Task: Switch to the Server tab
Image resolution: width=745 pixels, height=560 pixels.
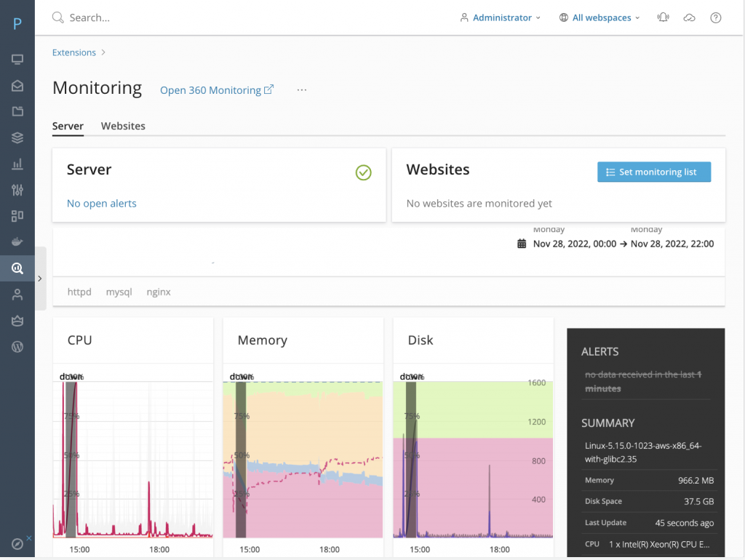Action: pyautogui.click(x=68, y=126)
